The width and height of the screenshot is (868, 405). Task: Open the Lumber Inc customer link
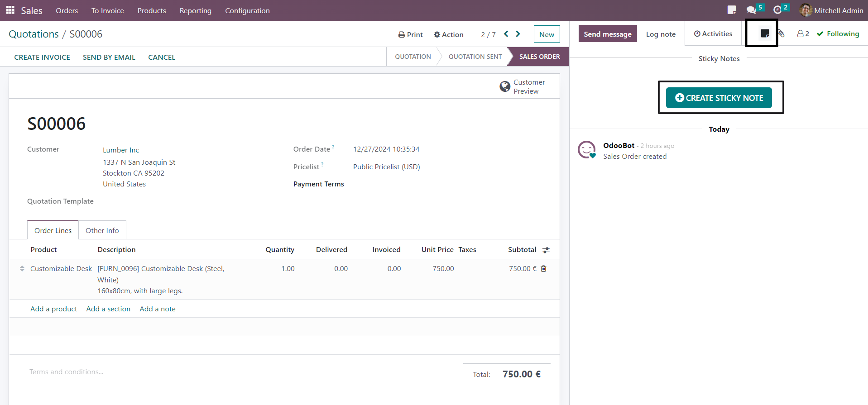pyautogui.click(x=121, y=150)
